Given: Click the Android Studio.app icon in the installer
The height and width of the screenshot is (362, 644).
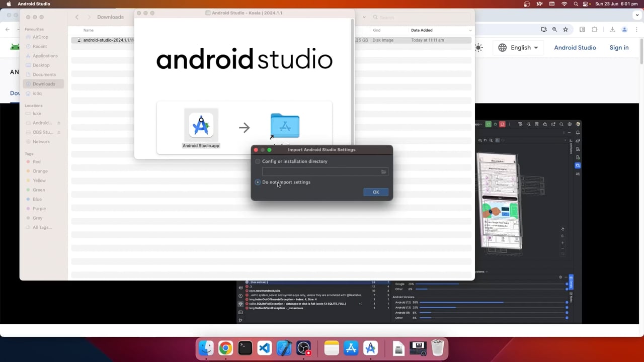Looking at the screenshot, I should (201, 125).
